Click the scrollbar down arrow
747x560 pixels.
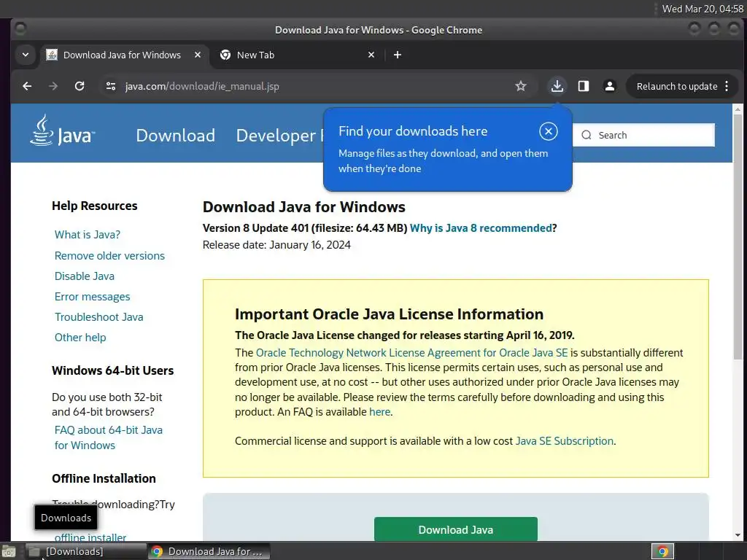[738, 534]
